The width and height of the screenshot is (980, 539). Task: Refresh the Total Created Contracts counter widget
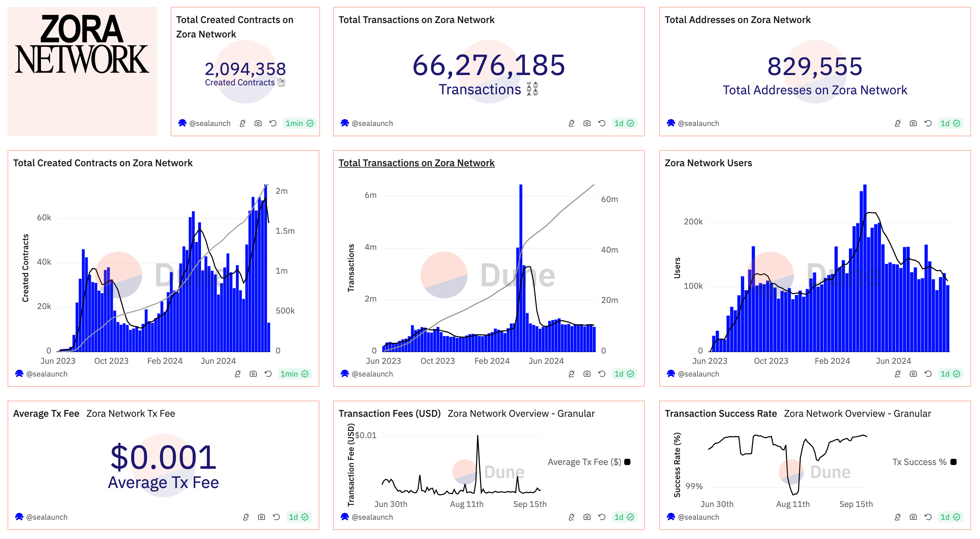click(x=273, y=123)
